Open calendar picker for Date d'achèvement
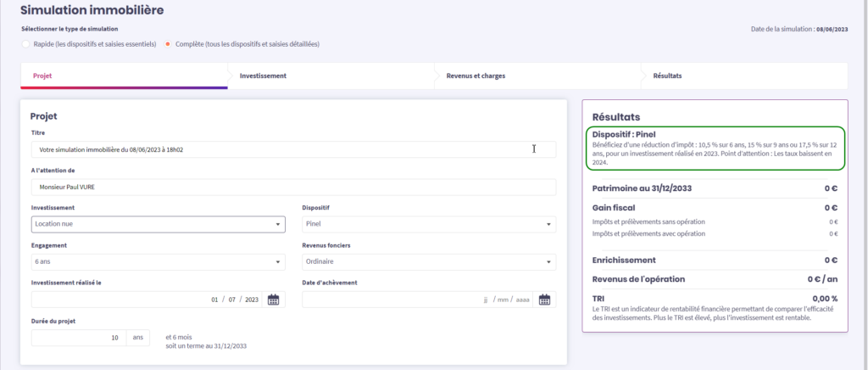The height and width of the screenshot is (370, 868). (544, 300)
